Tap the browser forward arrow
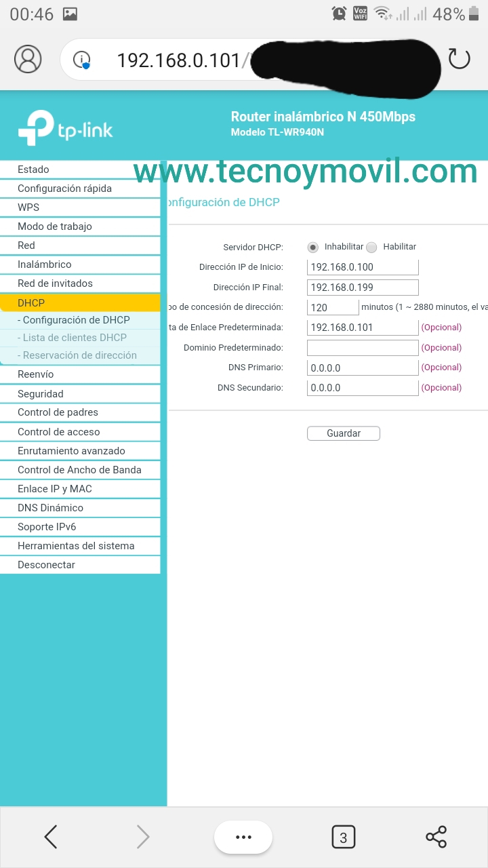Viewport: 488px width, 868px height. point(143,837)
